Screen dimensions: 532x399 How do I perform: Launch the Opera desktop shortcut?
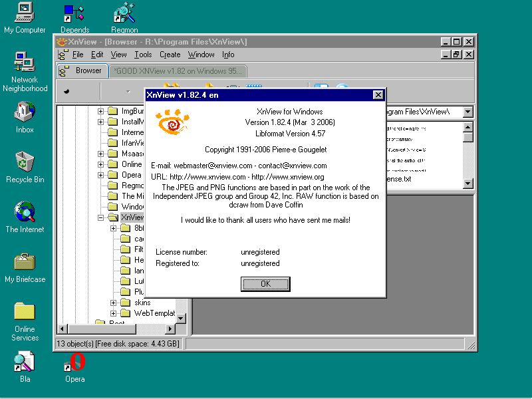click(74, 367)
